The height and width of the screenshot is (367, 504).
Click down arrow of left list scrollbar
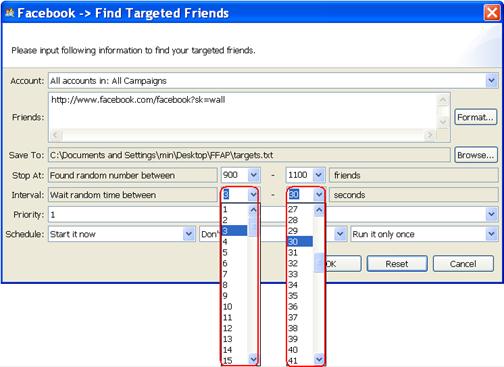(253, 359)
